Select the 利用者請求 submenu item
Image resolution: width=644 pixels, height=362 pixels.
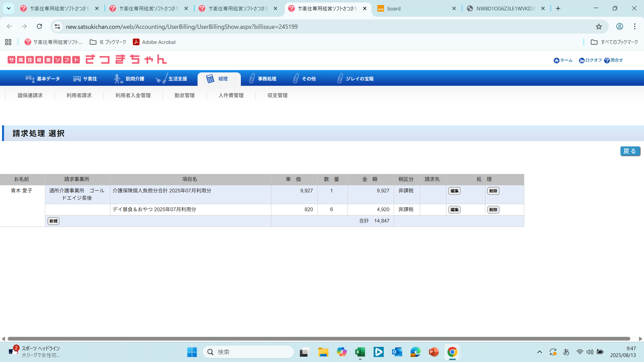tap(79, 96)
